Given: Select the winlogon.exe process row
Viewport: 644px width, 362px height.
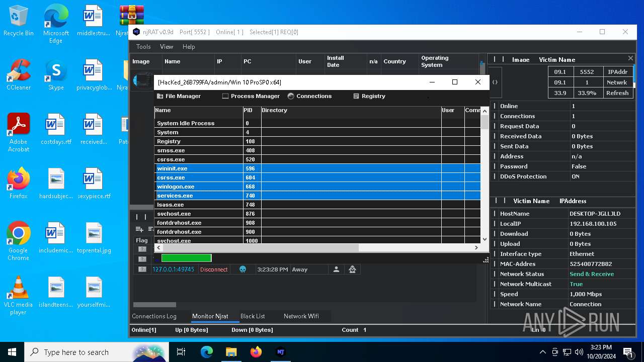Looking at the screenshot, I should pos(317,187).
